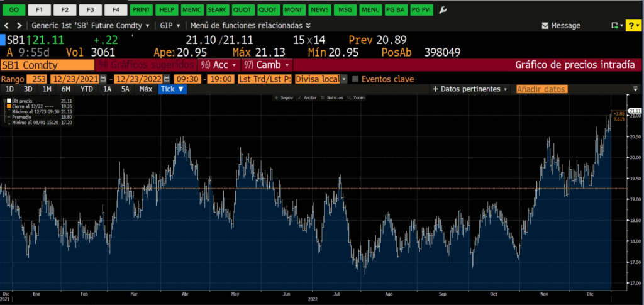Toggle the Últ precio legend marker
Screen dimensions: 644x305
9,101
